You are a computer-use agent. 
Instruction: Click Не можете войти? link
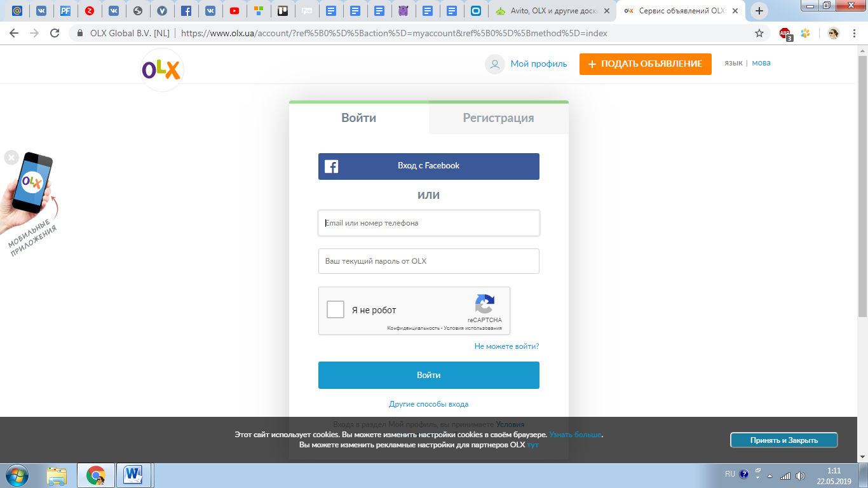click(x=506, y=346)
